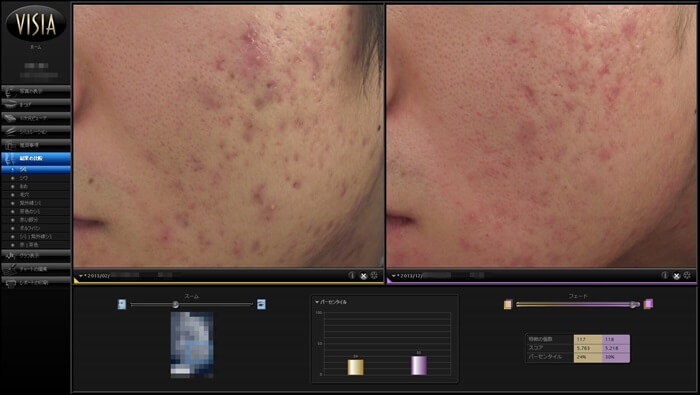700x395 pixels.
Task: Open info icon on left photo bar
Action: tap(352, 275)
